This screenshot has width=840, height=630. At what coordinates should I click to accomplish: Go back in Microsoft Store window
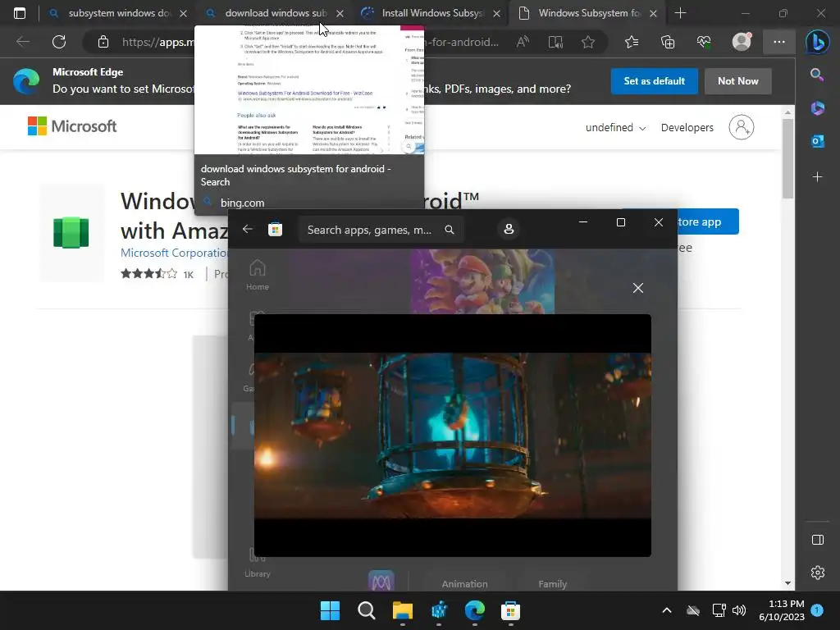click(247, 230)
